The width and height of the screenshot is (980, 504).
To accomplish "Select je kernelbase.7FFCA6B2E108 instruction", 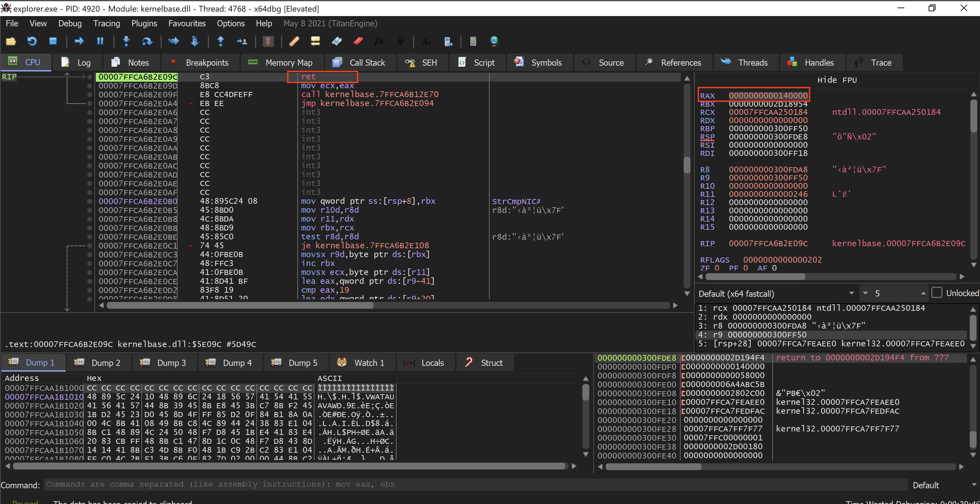I will tap(364, 246).
